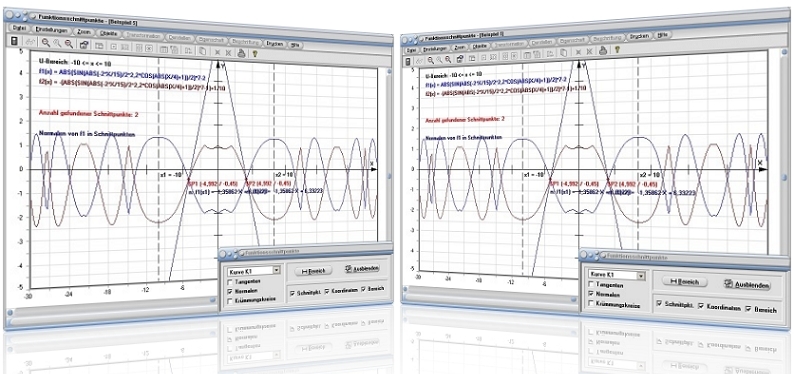Viewport: 794px width, 374px height.
Task: Click printer icon in left window toolbar
Action: (x=241, y=53)
